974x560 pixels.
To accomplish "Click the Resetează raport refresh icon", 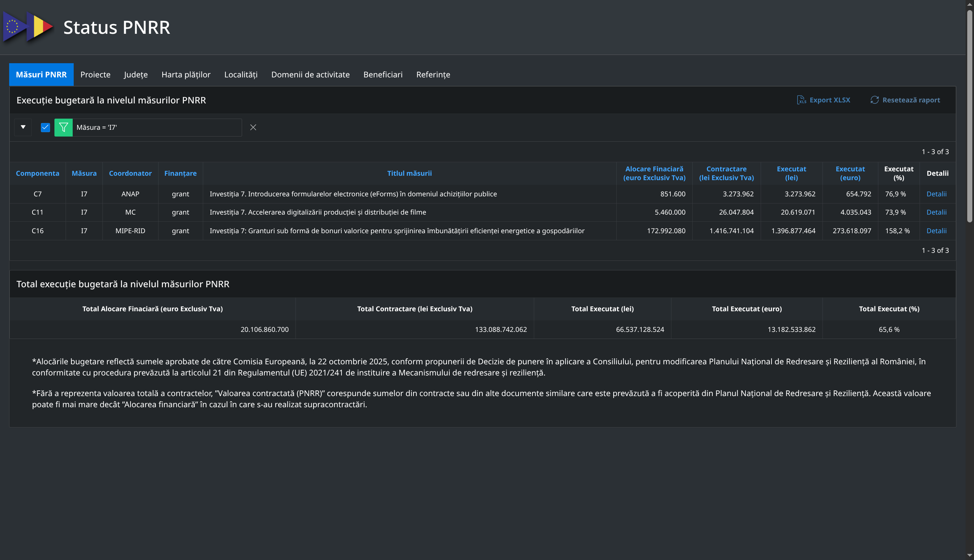I will (874, 100).
